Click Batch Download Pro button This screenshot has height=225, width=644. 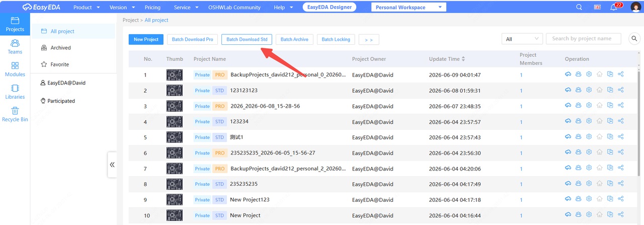point(192,39)
